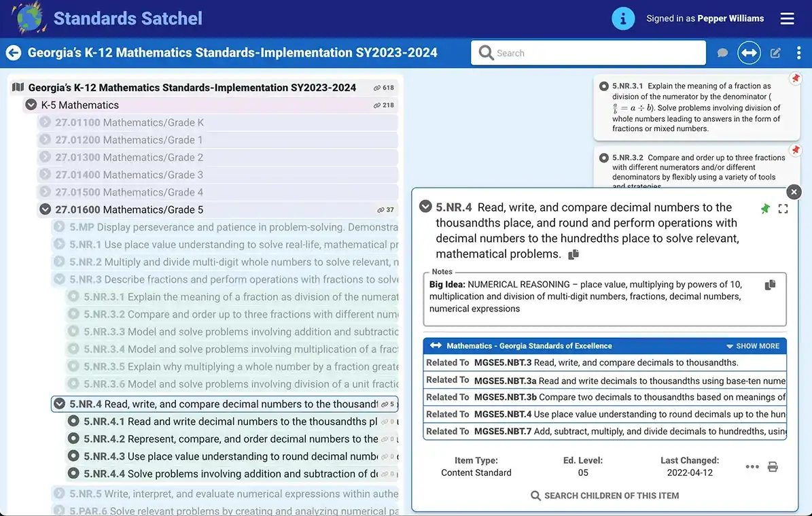
Task: Click the Standards Satchel globe logo
Action: click(x=29, y=18)
